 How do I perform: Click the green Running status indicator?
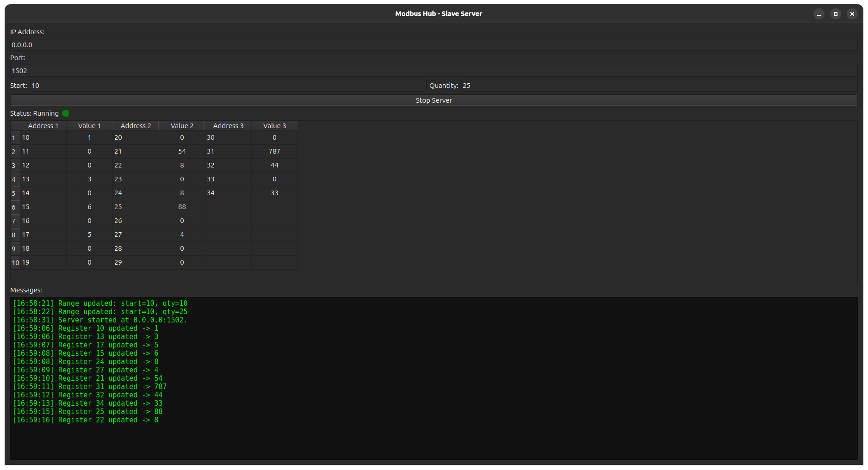[65, 113]
